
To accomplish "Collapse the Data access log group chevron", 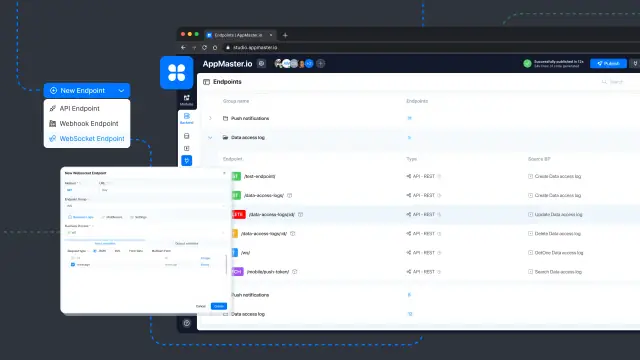I will coord(210,138).
